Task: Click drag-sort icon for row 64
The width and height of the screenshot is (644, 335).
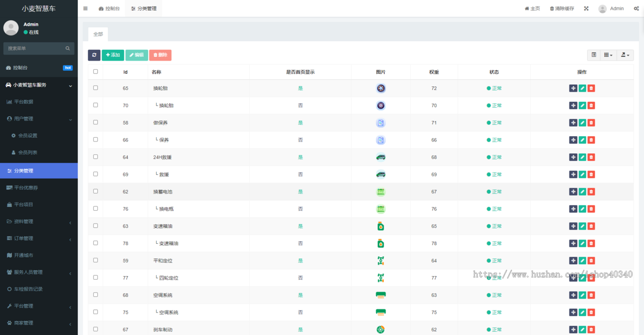Action: click(573, 157)
